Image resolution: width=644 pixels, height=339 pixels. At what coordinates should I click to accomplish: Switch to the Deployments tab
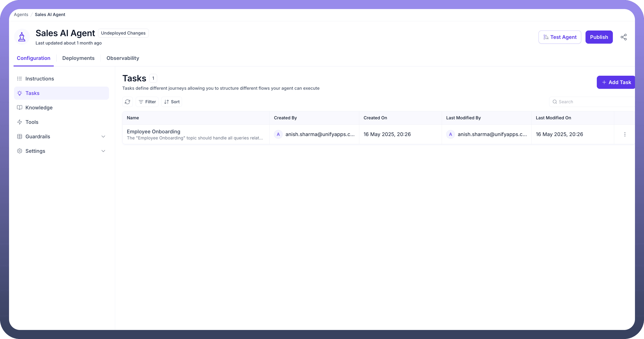pos(78,58)
